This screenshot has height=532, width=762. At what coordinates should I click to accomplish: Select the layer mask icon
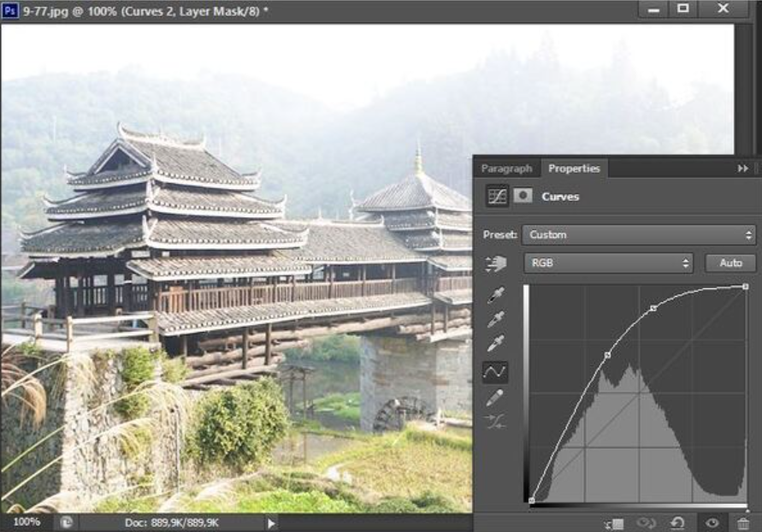click(523, 196)
